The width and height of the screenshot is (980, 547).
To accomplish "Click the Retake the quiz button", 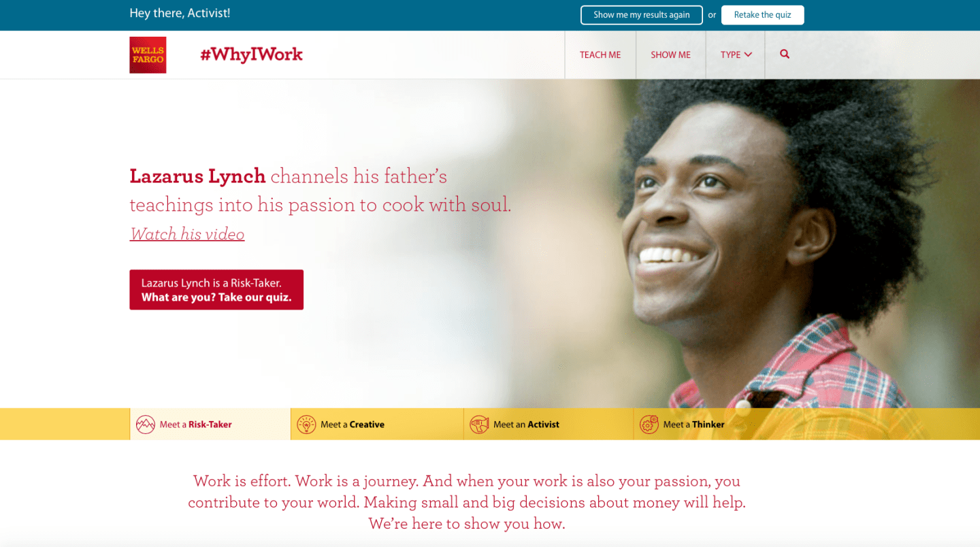I will point(762,15).
